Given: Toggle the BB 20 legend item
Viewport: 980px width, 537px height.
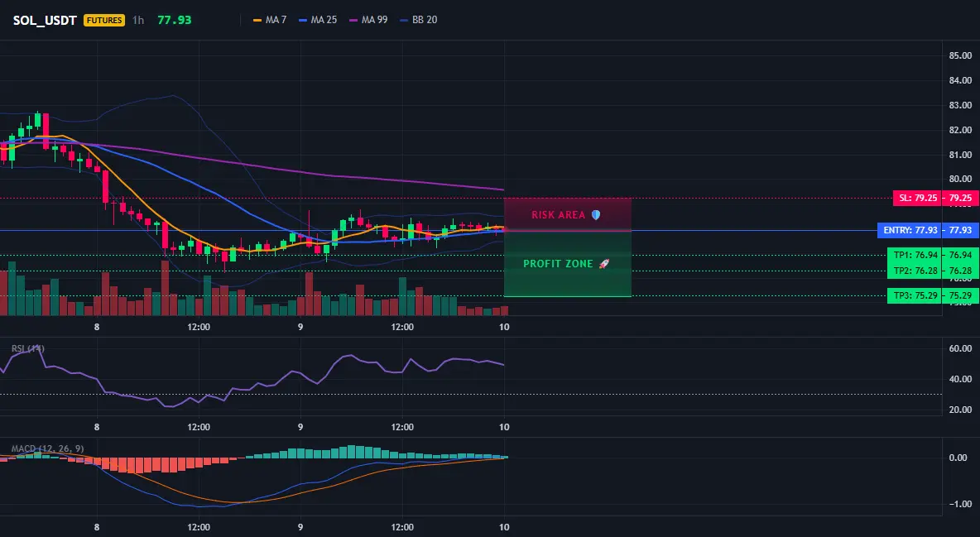Looking at the screenshot, I should pos(418,20).
